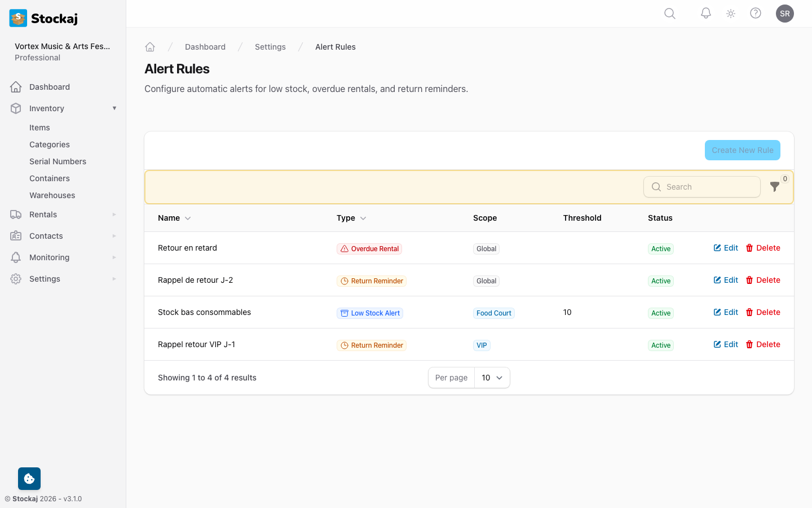Screen dimensions: 812x508
Task: Click the home icon in the breadcrumb
Action: coord(150,47)
